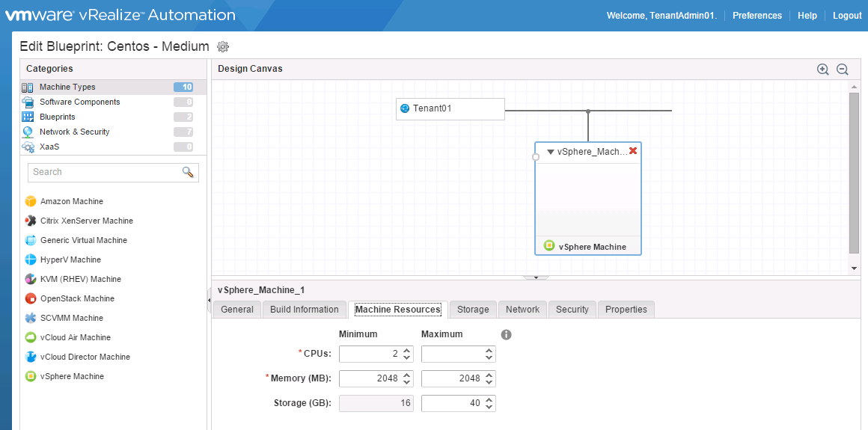Image resolution: width=868 pixels, height=430 pixels.
Task: Select the KVM (RHEV) Machine icon
Action: [31, 279]
